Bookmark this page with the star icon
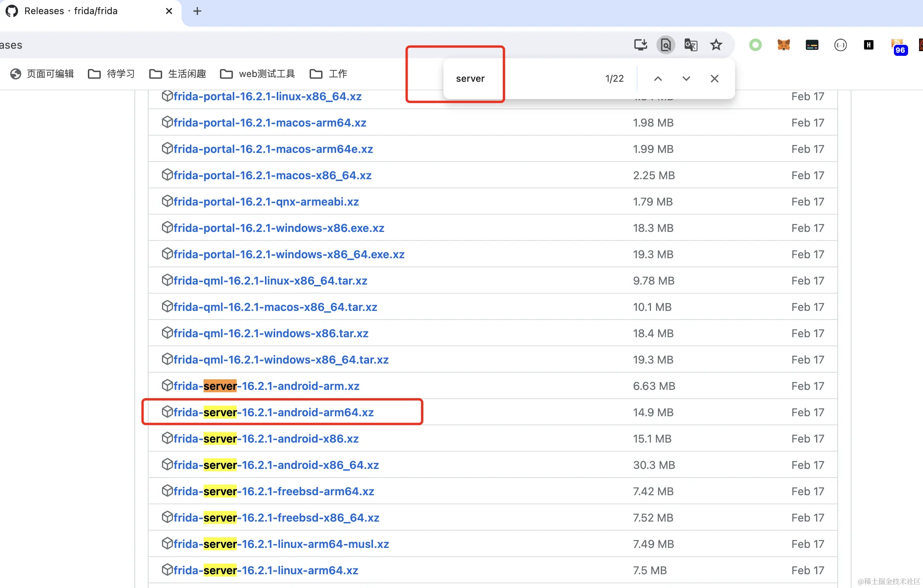Image resolution: width=923 pixels, height=588 pixels. [716, 45]
